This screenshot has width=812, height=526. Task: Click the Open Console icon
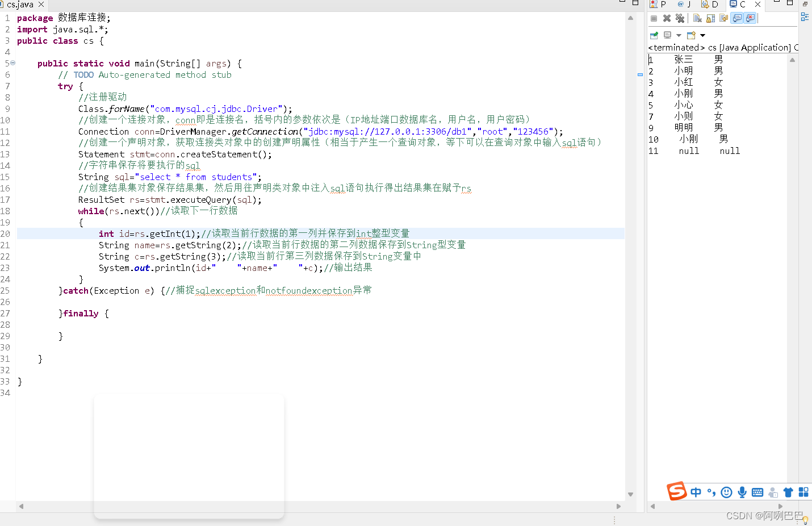pos(691,35)
